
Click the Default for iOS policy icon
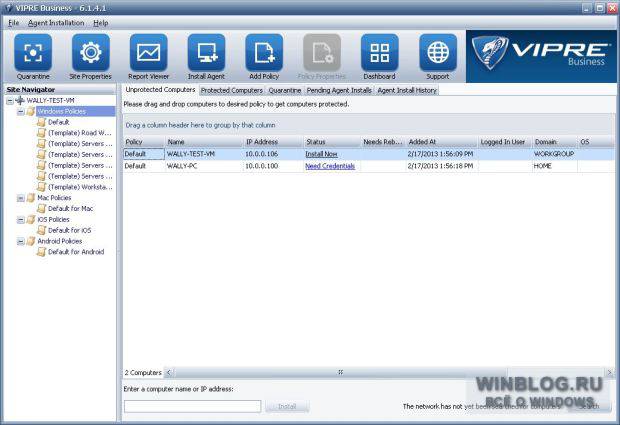pyautogui.click(x=42, y=230)
